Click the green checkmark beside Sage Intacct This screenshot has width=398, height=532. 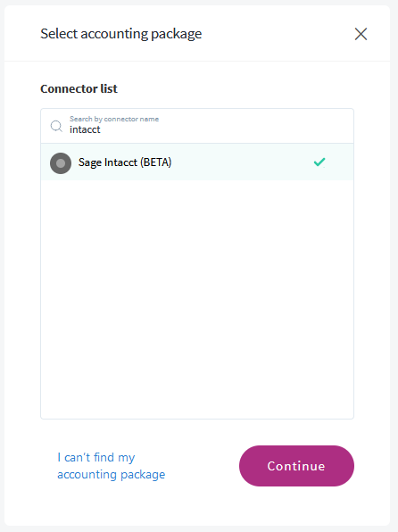tap(319, 162)
